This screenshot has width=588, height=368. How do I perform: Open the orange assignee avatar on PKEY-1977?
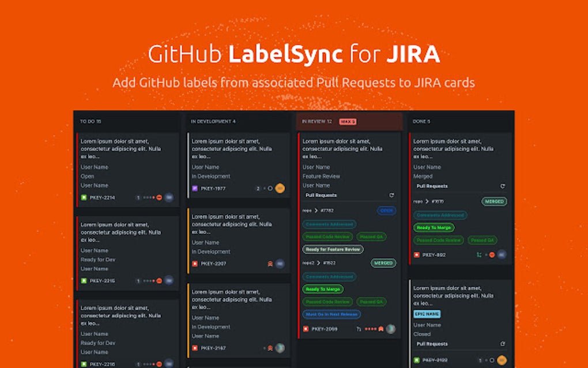(x=280, y=188)
